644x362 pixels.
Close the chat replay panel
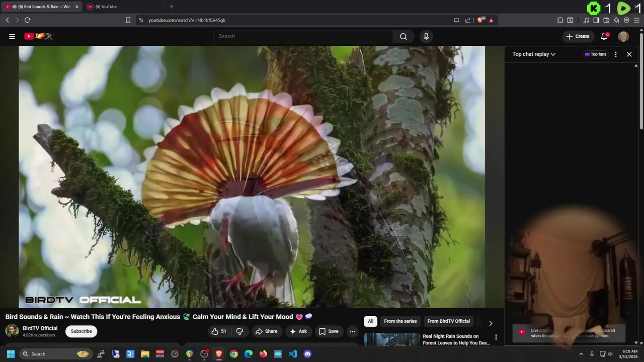tap(629, 54)
